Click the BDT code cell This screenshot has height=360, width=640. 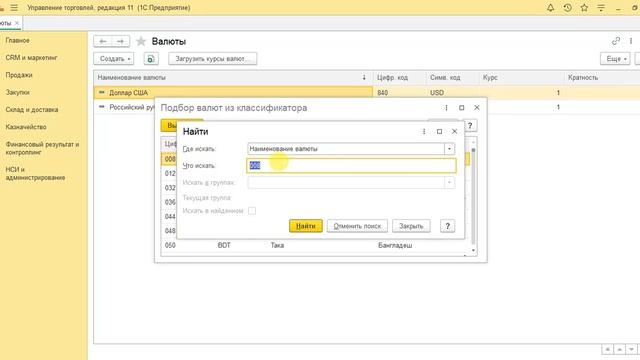pos(224,245)
